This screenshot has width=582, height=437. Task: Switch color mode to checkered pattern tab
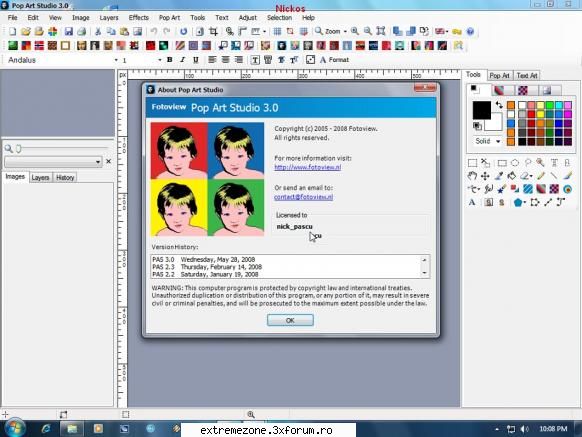tap(526, 90)
